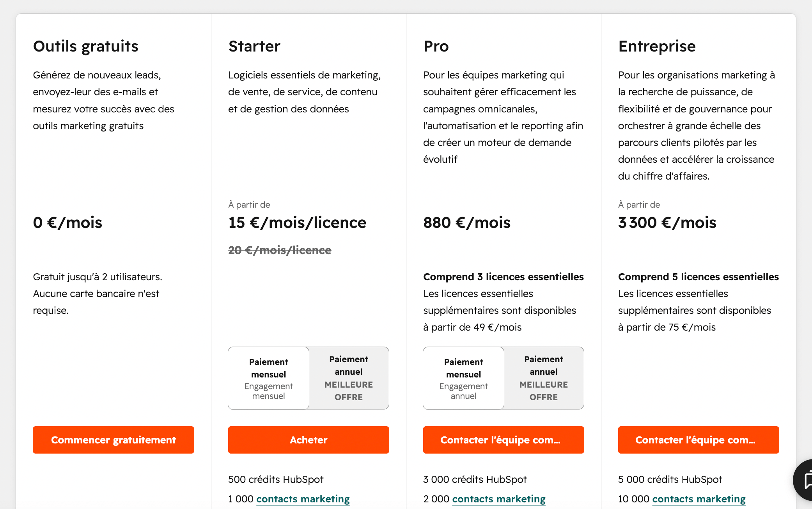
Task: Contact sales team for Pro plan
Action: point(504,440)
